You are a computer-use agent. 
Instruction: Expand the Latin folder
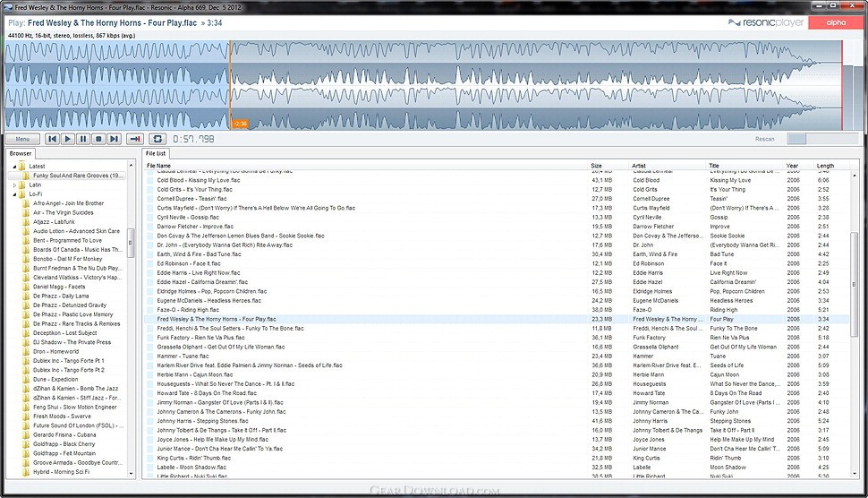click(x=14, y=185)
